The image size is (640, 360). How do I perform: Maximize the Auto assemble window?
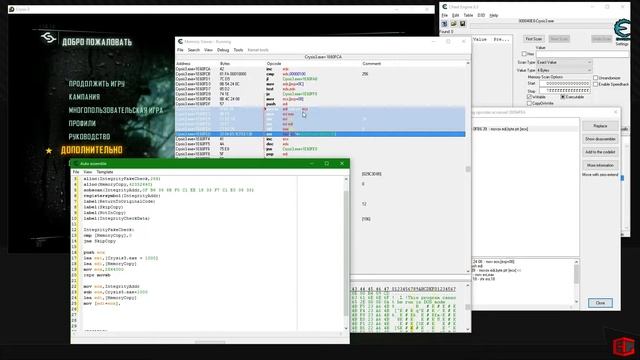pos(327,163)
